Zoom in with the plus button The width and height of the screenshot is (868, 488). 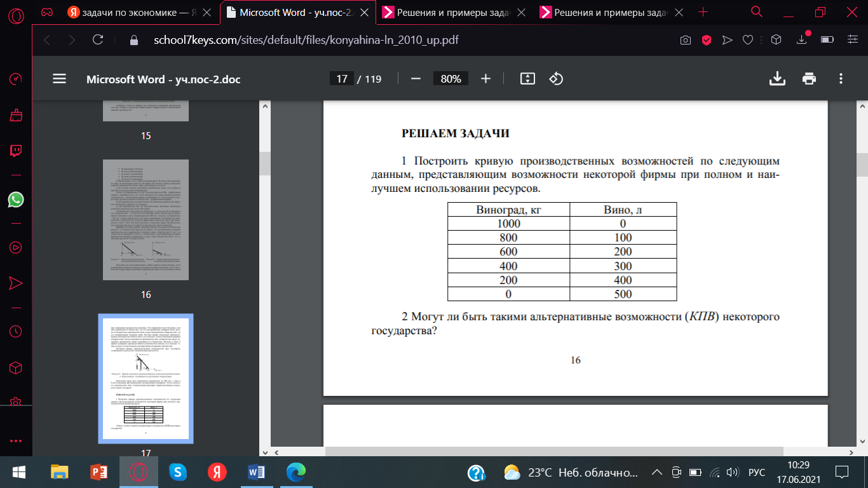[x=486, y=78]
